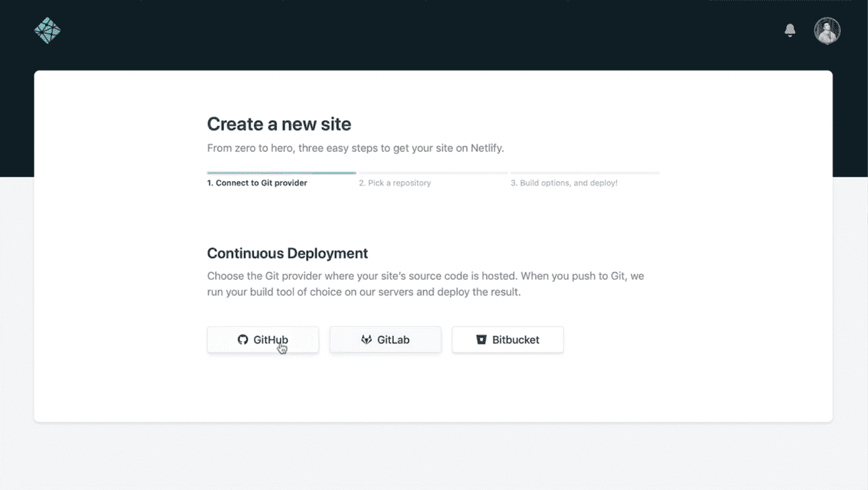The width and height of the screenshot is (868, 490).
Task: Click the Continuous Deployment heading
Action: [x=287, y=253]
